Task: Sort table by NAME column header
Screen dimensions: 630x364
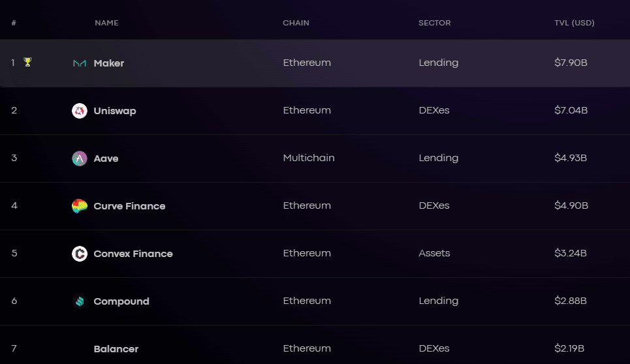Action: point(106,23)
